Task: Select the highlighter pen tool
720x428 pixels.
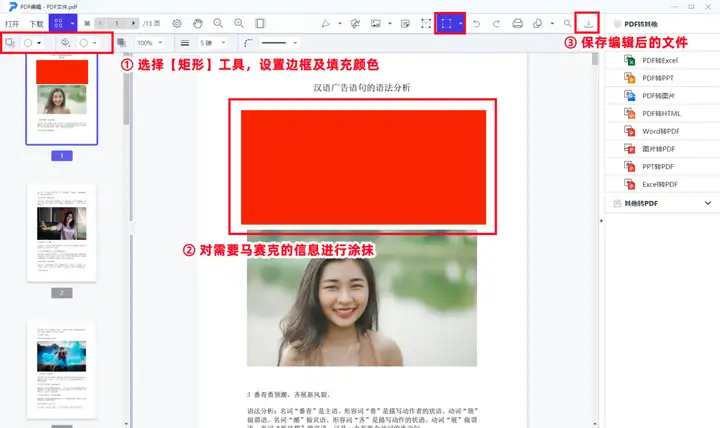Action: 326,23
